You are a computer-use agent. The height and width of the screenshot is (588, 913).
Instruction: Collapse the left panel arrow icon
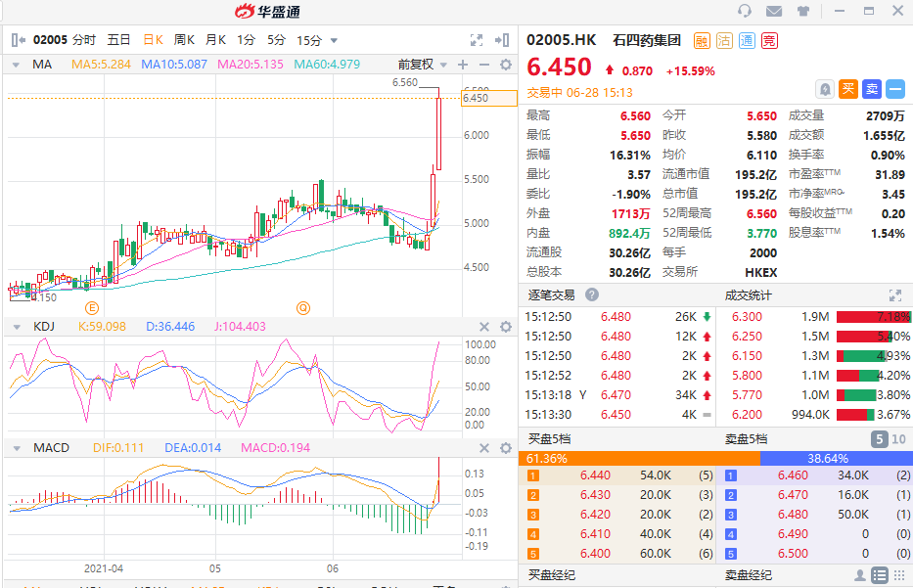point(503,40)
